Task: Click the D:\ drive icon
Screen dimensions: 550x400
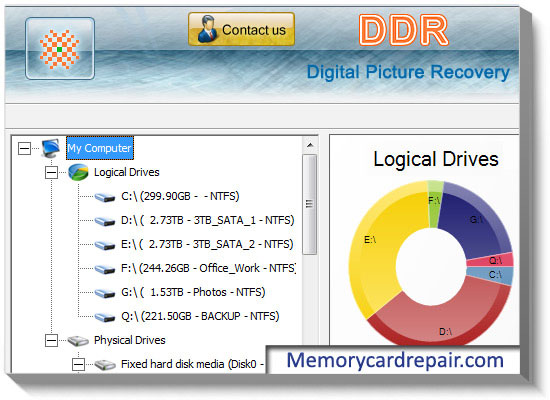Action: [105, 221]
